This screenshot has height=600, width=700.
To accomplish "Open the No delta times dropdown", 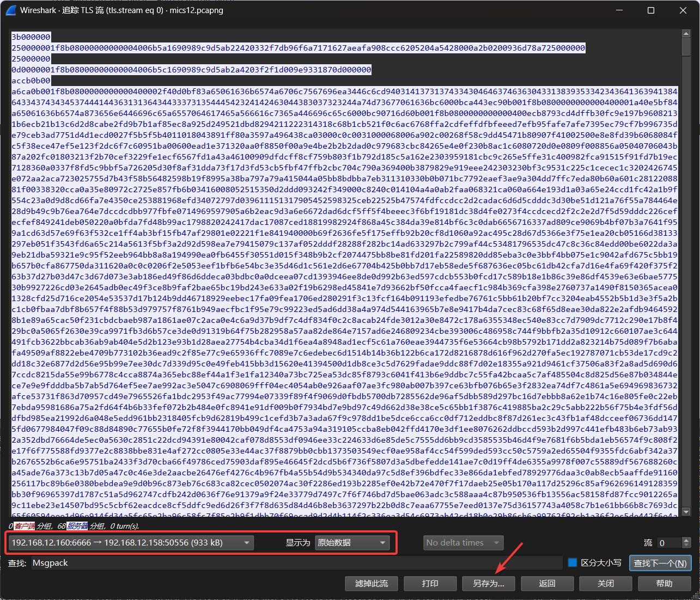I will tap(463, 543).
